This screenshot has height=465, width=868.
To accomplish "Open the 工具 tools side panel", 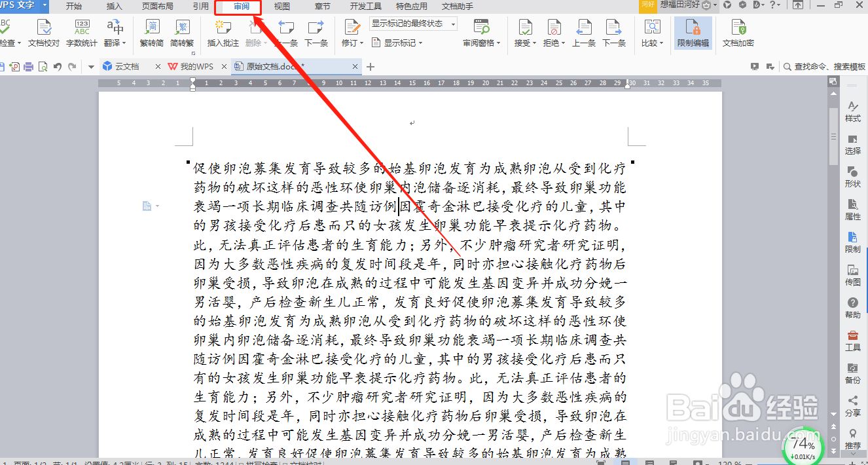I will click(x=853, y=341).
